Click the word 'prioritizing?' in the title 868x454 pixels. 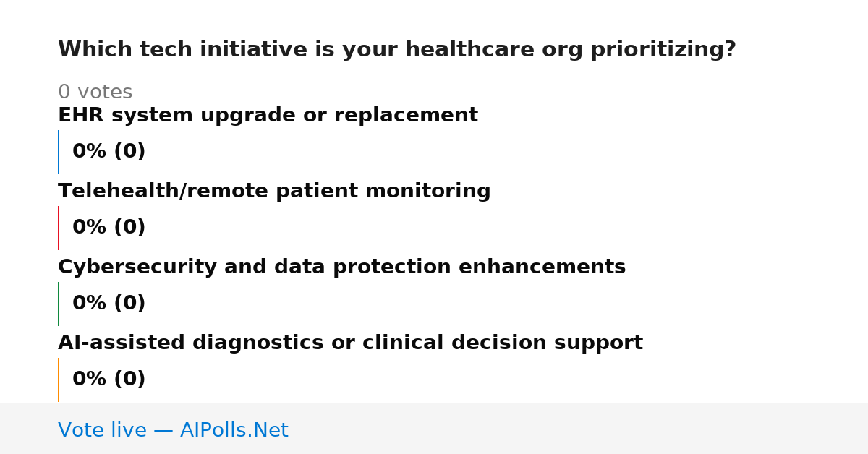click(663, 50)
